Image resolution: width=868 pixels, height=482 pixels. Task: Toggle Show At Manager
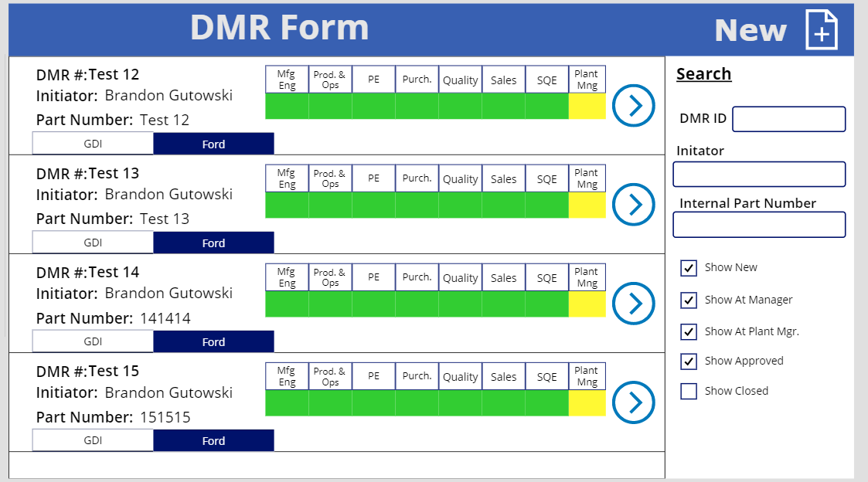click(689, 300)
